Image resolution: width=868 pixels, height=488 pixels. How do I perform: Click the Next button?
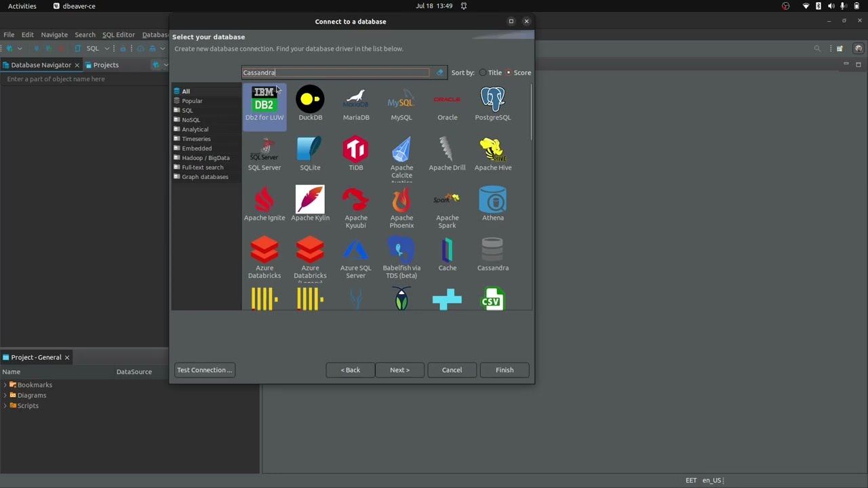click(399, 370)
